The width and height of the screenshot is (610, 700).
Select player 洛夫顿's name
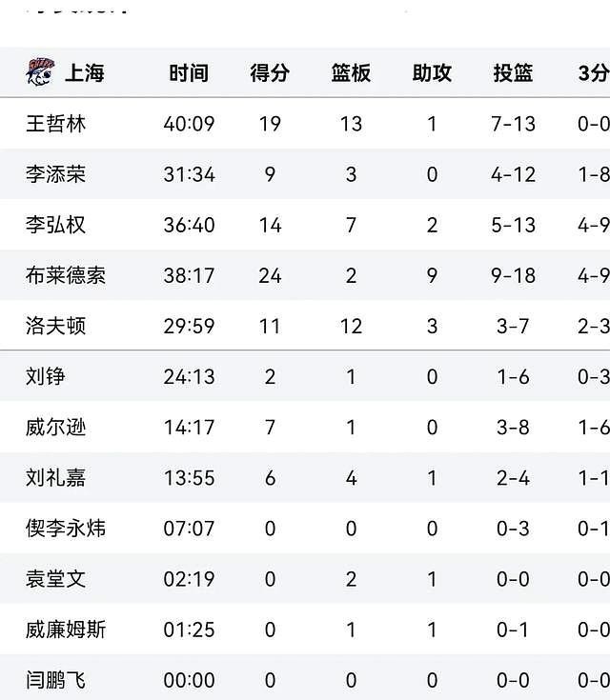(56, 326)
